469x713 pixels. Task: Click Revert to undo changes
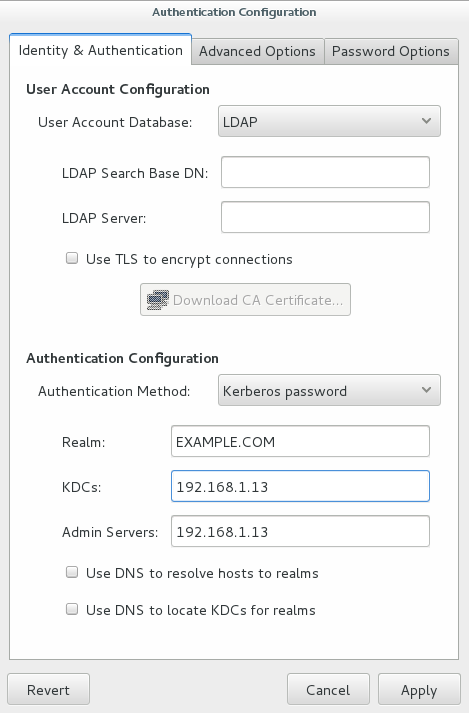click(x=48, y=690)
